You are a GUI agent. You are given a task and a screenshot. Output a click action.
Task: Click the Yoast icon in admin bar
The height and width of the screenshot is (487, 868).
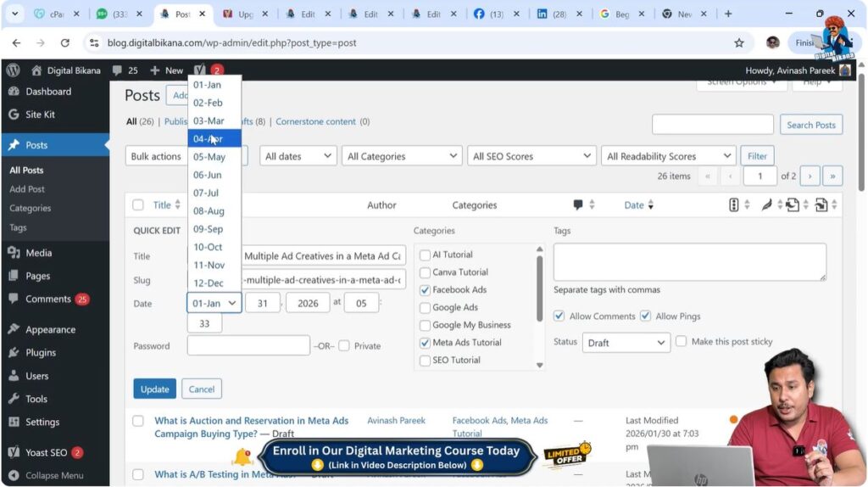(x=200, y=70)
